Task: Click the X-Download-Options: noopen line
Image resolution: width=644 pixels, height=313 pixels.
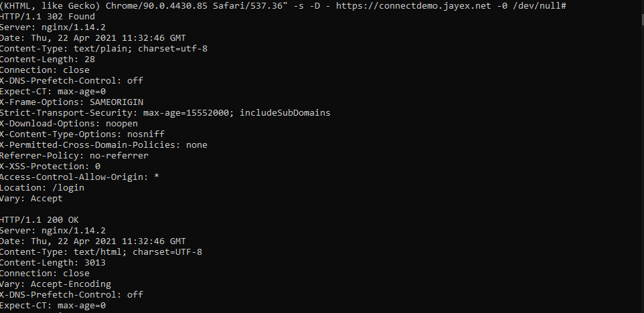Action: point(68,124)
